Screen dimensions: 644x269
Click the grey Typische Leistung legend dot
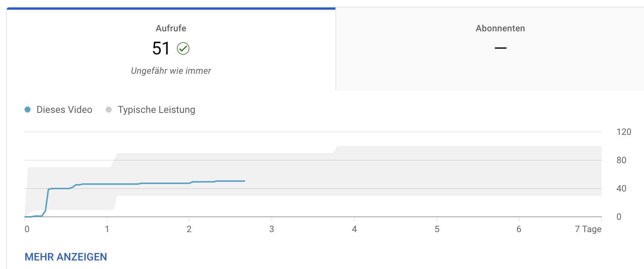109,110
